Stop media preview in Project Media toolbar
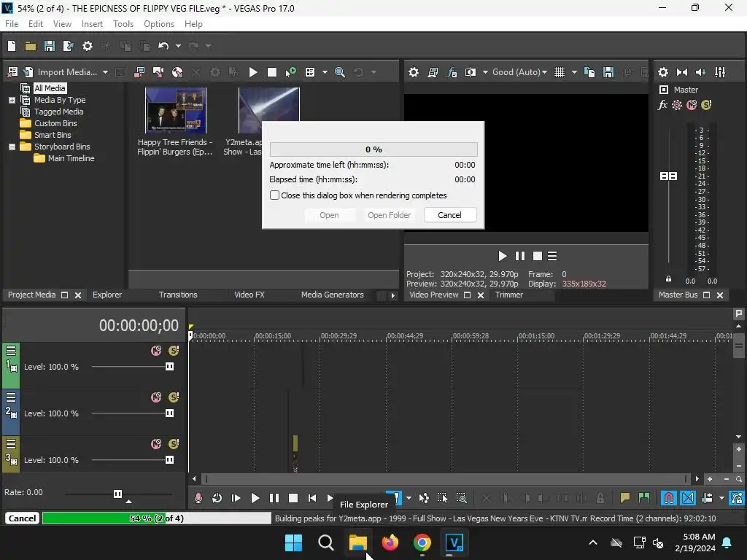The image size is (747, 560). 272,72
